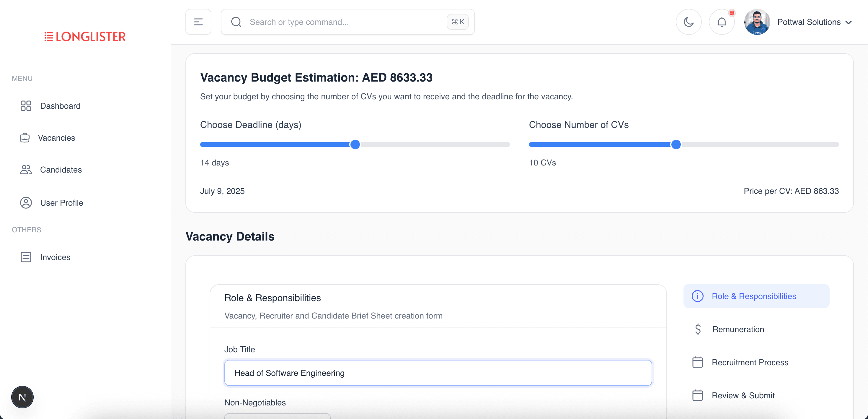
Task: Click the Remuneration dollar icon
Action: coord(697,329)
